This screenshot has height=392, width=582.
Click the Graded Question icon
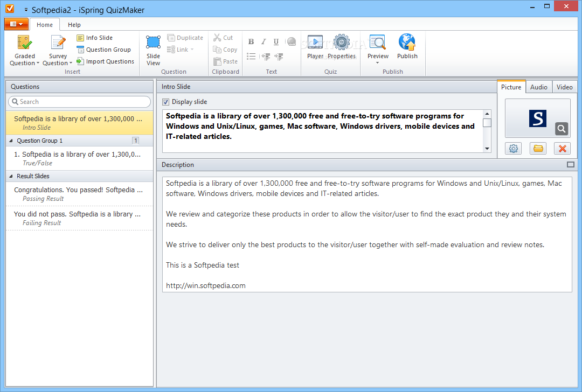pos(24,43)
